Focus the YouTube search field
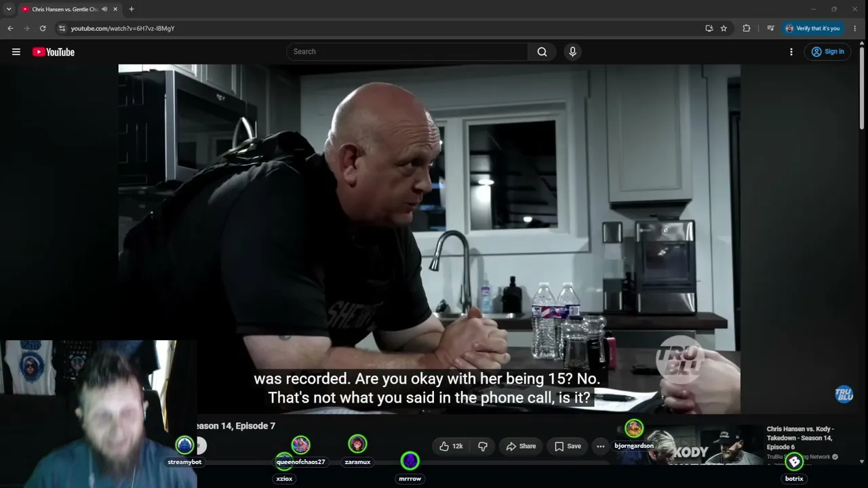This screenshot has height=488, width=868. (x=407, y=52)
